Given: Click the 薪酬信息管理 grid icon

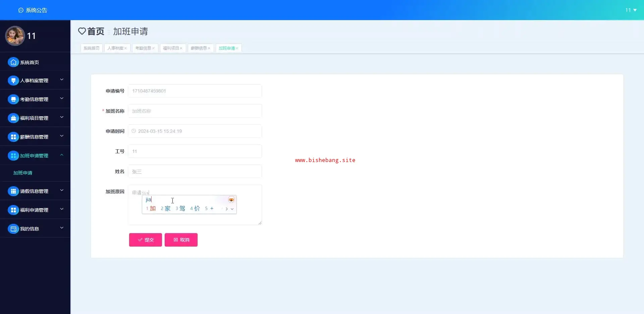Looking at the screenshot, I should (x=13, y=137).
